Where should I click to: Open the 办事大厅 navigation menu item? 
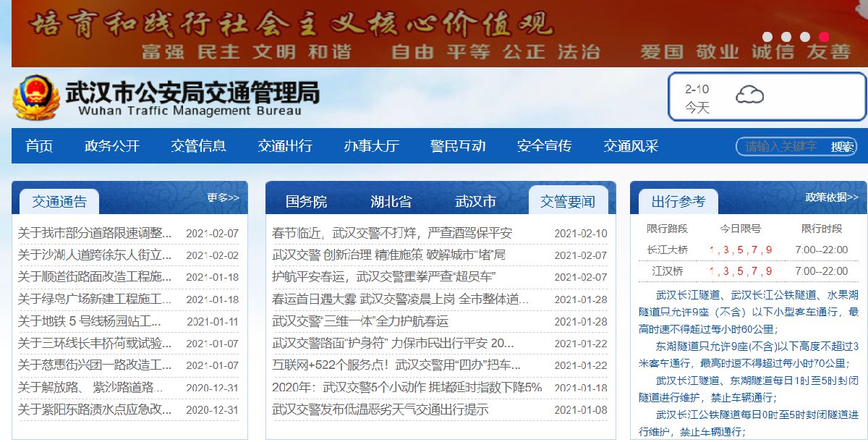click(x=371, y=146)
